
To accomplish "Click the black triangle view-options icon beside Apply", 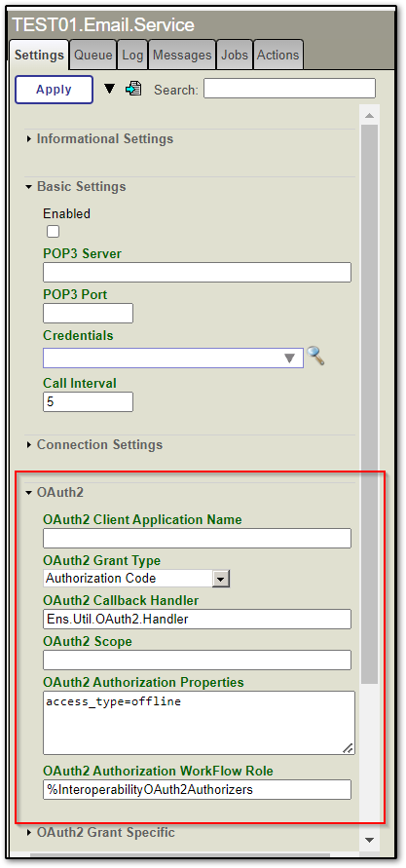I will point(110,89).
